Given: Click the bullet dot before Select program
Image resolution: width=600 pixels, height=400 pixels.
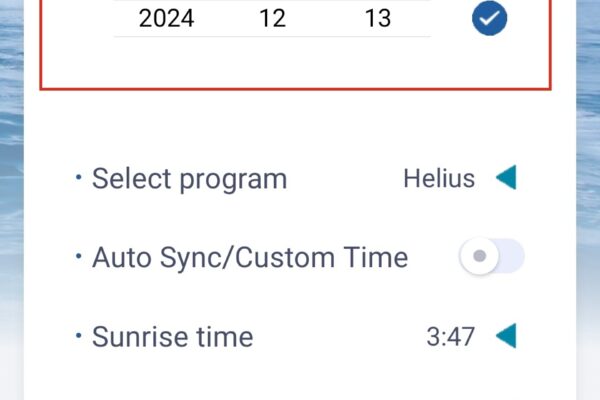Looking at the screenshot, I should point(78,177).
